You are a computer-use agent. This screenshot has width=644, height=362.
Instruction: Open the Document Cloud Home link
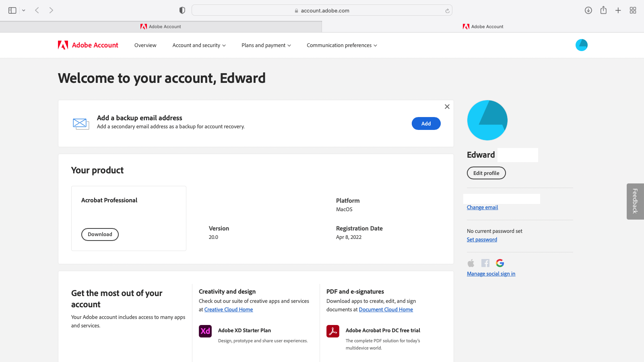point(386,310)
